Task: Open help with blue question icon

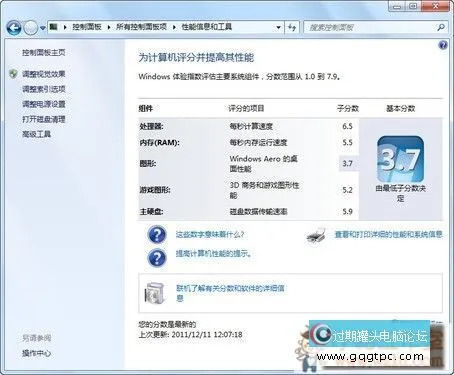Action: click(x=443, y=45)
